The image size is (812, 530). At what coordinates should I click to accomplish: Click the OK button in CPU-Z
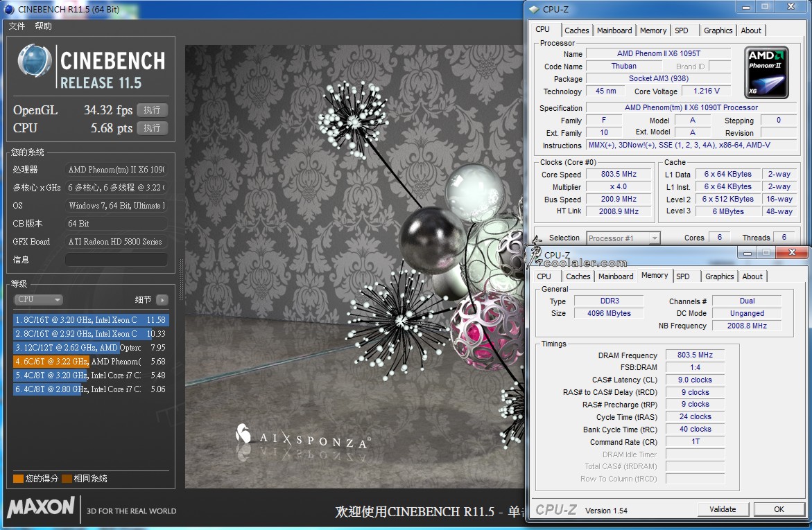click(x=779, y=509)
